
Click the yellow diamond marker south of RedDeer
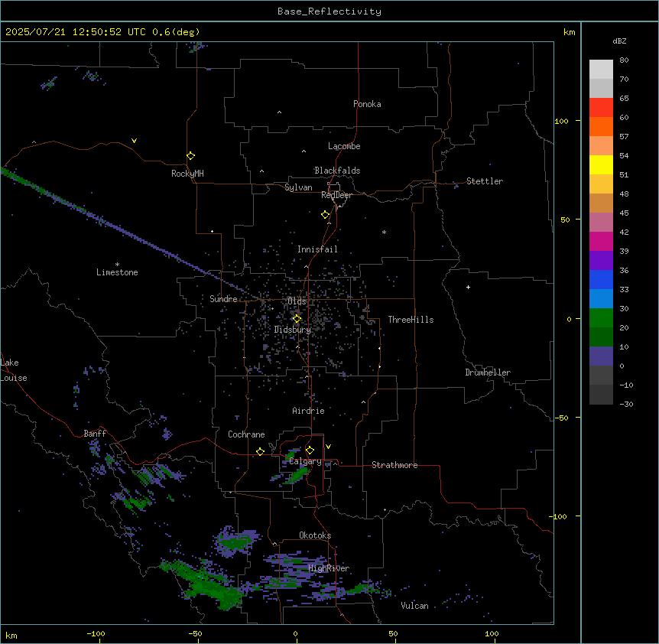326,215
